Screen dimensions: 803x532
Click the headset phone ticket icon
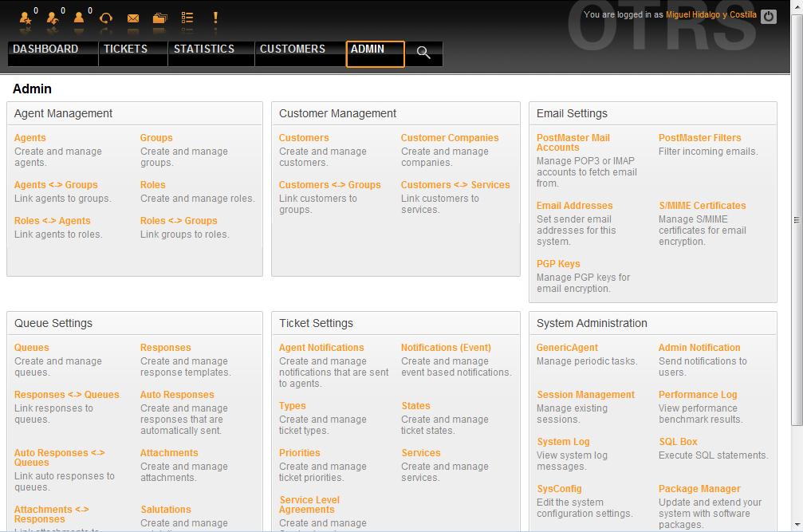click(106, 18)
